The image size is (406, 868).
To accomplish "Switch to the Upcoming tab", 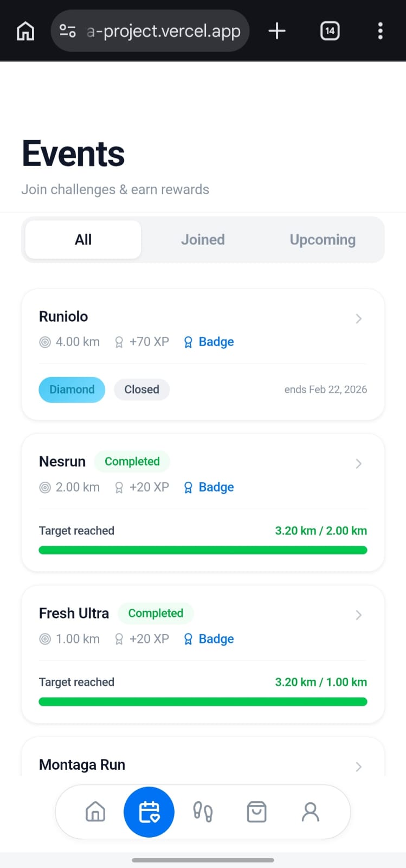I will (x=323, y=240).
